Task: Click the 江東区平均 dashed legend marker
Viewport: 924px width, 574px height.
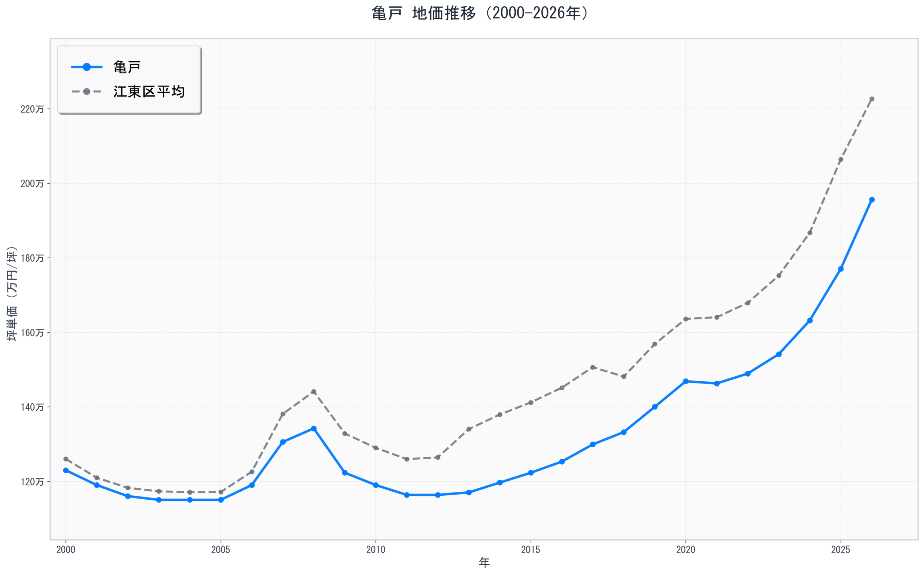Action: tap(87, 92)
